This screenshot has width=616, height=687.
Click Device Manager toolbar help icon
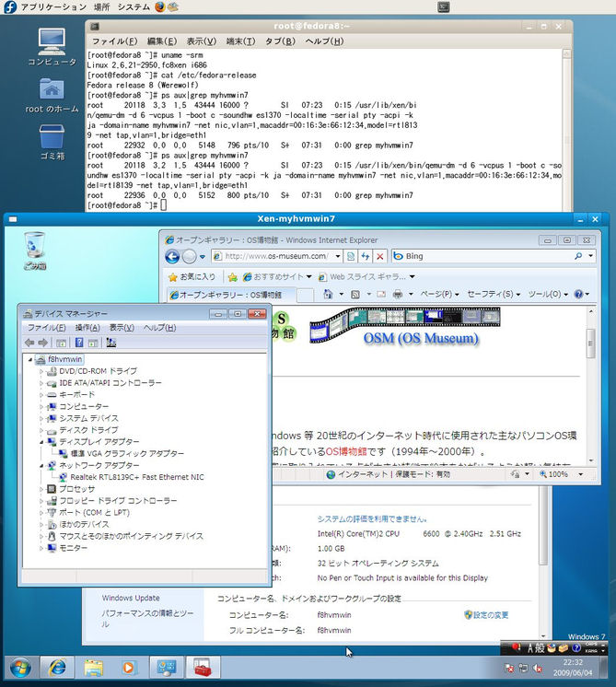click(x=79, y=343)
